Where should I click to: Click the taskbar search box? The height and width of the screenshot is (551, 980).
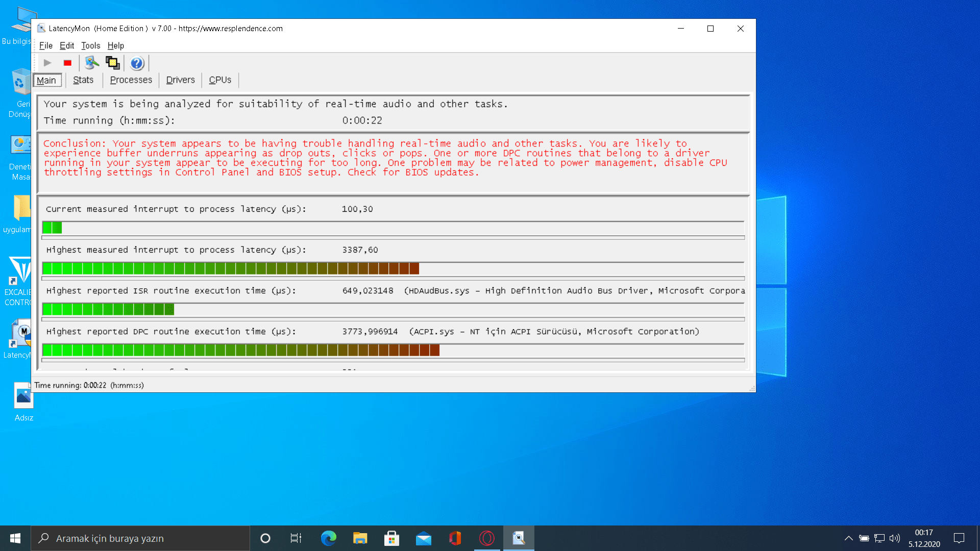coord(140,538)
